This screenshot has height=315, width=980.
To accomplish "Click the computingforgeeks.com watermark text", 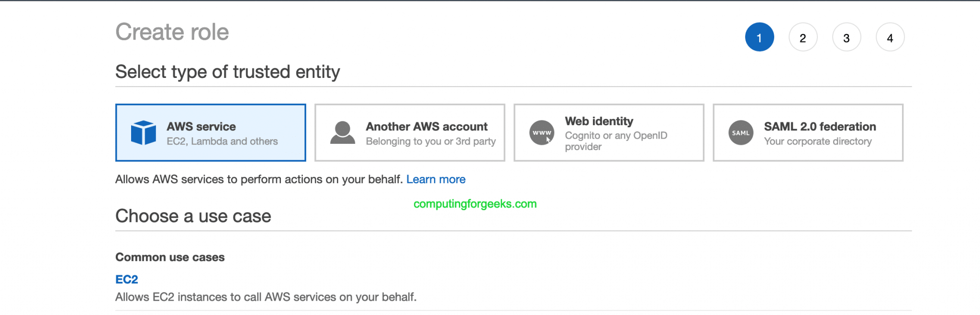I will (475, 204).
